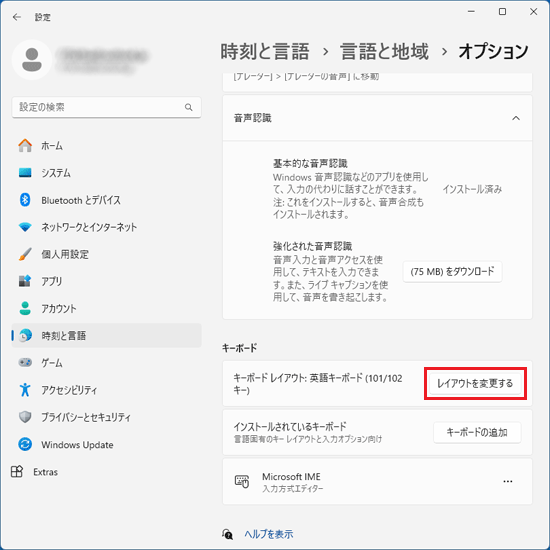Minimize the 設定 window
The width and height of the screenshot is (550, 550).
(x=471, y=12)
